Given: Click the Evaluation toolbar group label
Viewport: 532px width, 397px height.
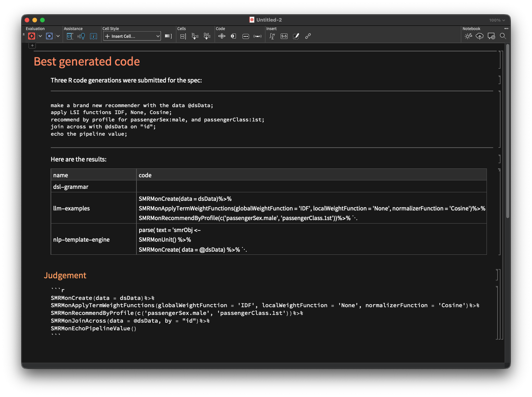Looking at the screenshot, I should pyautogui.click(x=35, y=29).
